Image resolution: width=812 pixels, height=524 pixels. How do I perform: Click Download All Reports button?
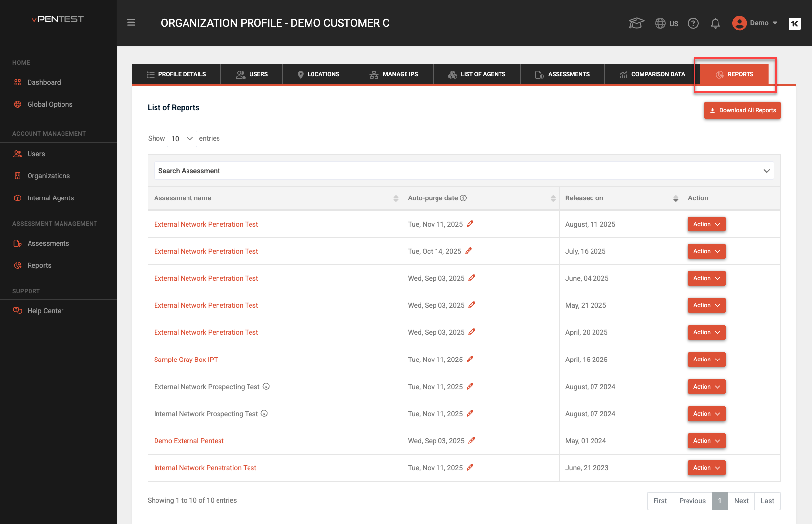pyautogui.click(x=742, y=110)
